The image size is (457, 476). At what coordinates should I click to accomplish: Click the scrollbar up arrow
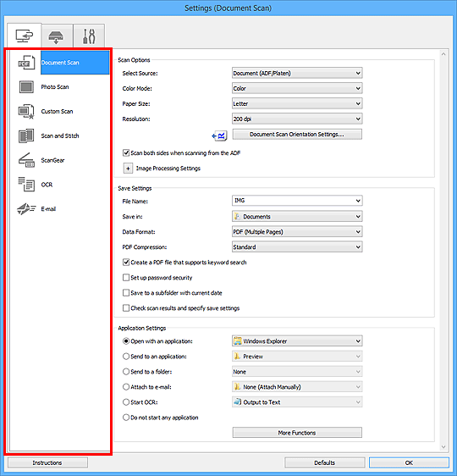[443, 54]
